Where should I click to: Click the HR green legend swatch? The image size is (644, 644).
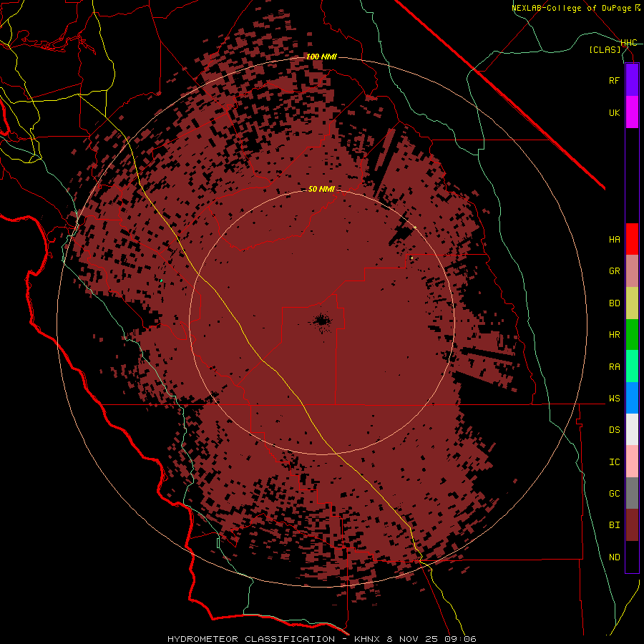632,334
